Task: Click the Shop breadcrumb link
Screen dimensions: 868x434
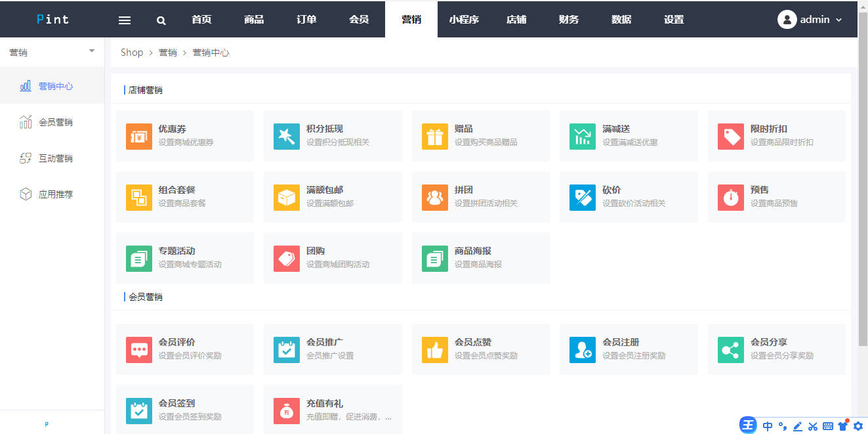Action: pyautogui.click(x=132, y=53)
